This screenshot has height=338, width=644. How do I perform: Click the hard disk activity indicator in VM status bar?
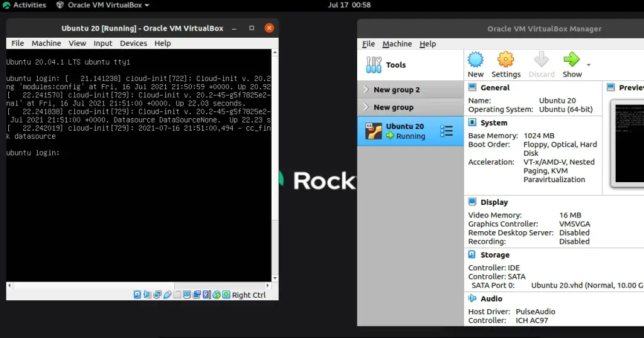click(137, 295)
